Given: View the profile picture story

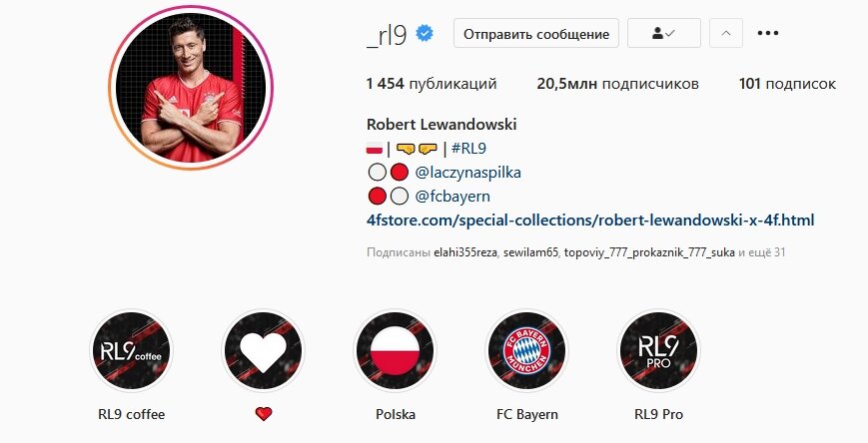Looking at the screenshot, I should 191,88.
